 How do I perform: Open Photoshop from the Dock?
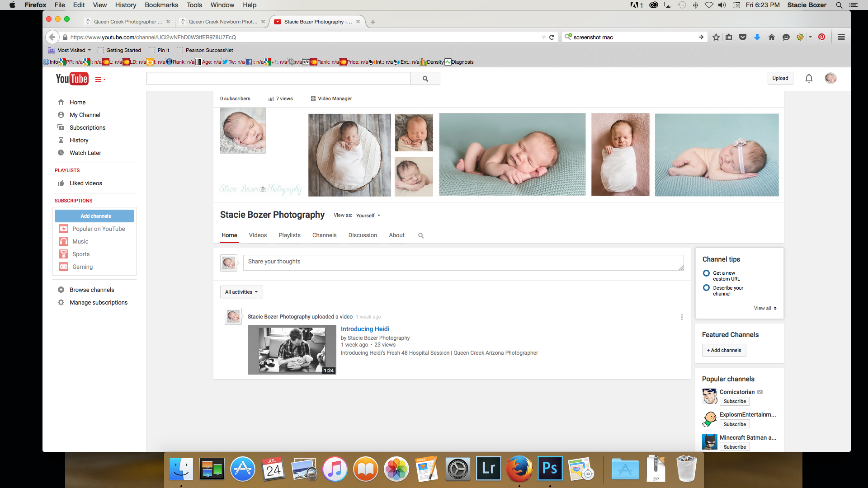pos(550,469)
